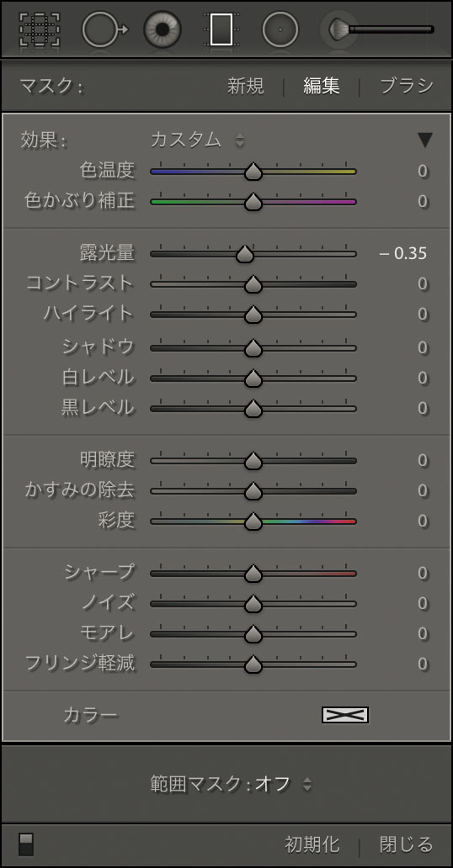This screenshot has height=868, width=453.
Task: Switch mask mode to 編集
Action: coord(322,87)
